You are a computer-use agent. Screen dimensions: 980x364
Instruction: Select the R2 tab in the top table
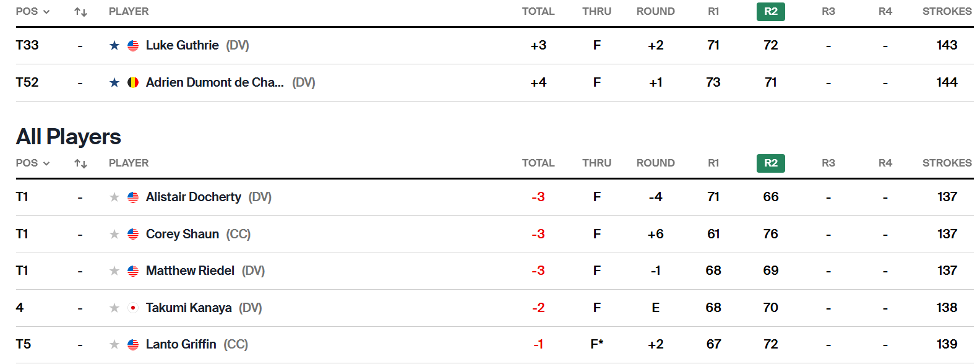770,12
